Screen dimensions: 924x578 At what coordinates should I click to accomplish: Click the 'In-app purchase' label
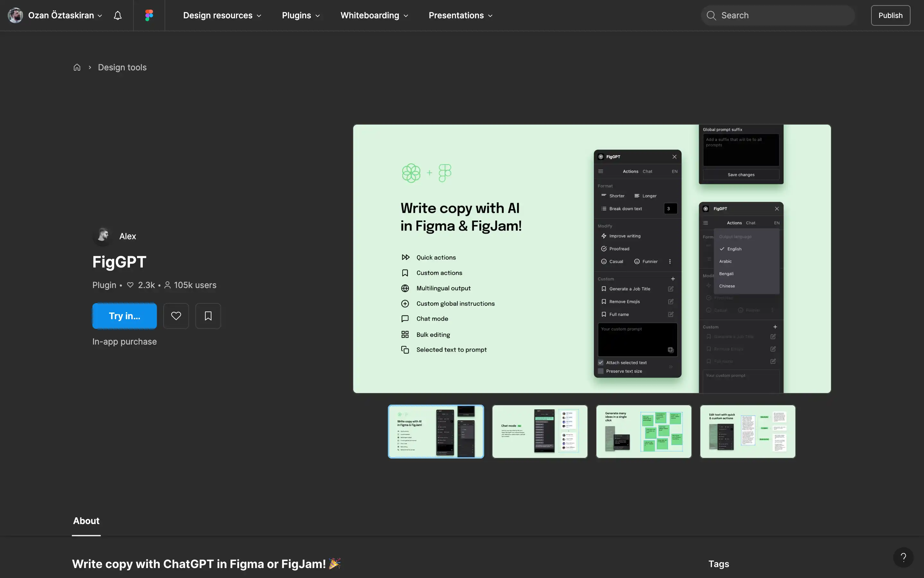124,341
